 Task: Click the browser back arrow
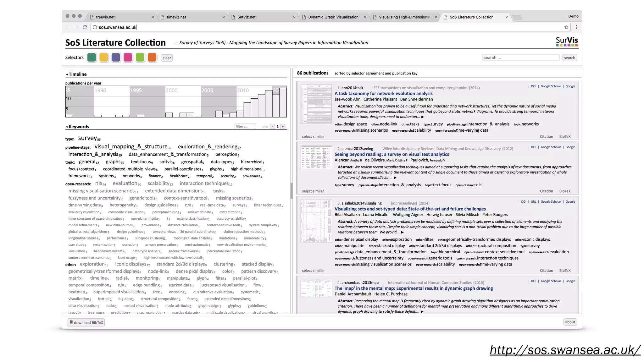point(68,27)
